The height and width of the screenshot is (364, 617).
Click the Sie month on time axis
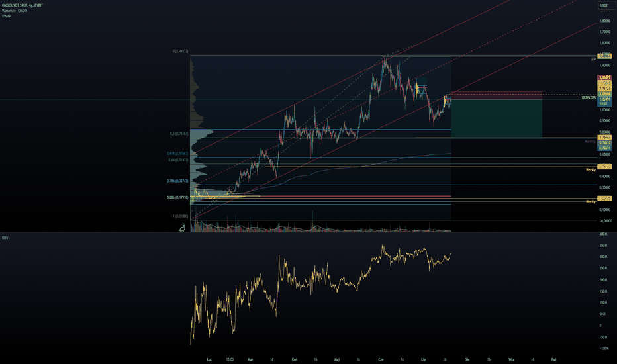[467, 359]
